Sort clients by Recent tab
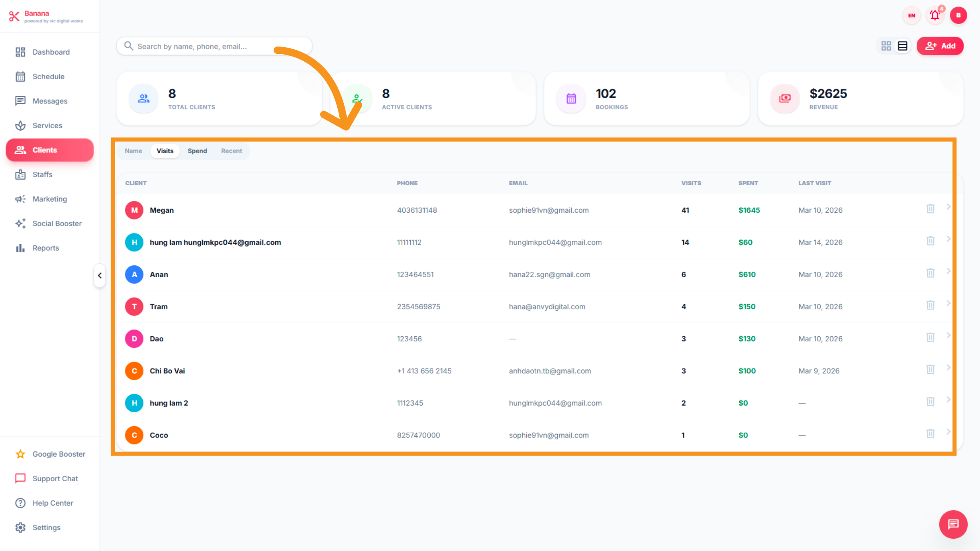 click(232, 151)
